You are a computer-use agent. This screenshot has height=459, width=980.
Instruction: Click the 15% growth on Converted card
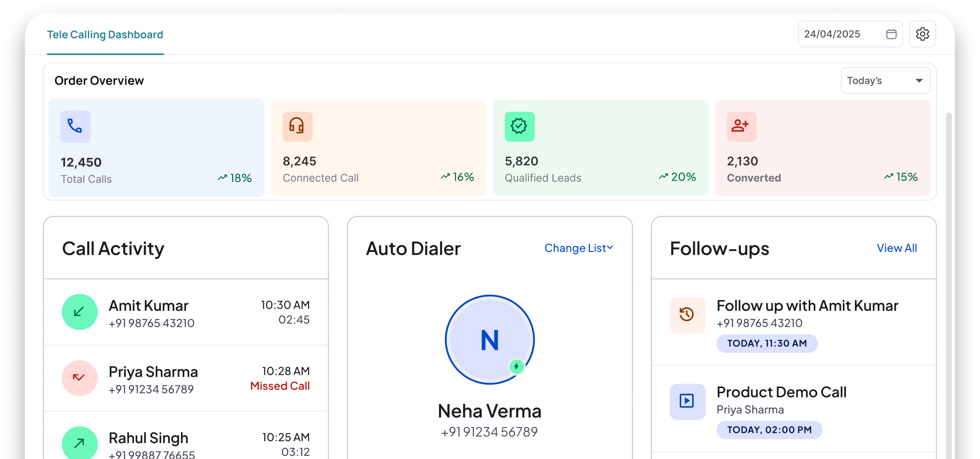coord(907,177)
